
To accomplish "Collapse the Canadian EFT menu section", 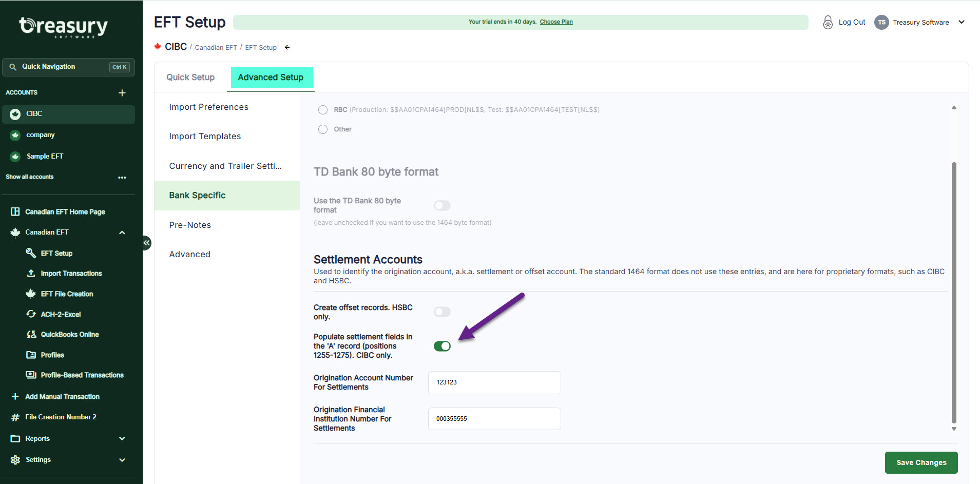I will (x=122, y=233).
